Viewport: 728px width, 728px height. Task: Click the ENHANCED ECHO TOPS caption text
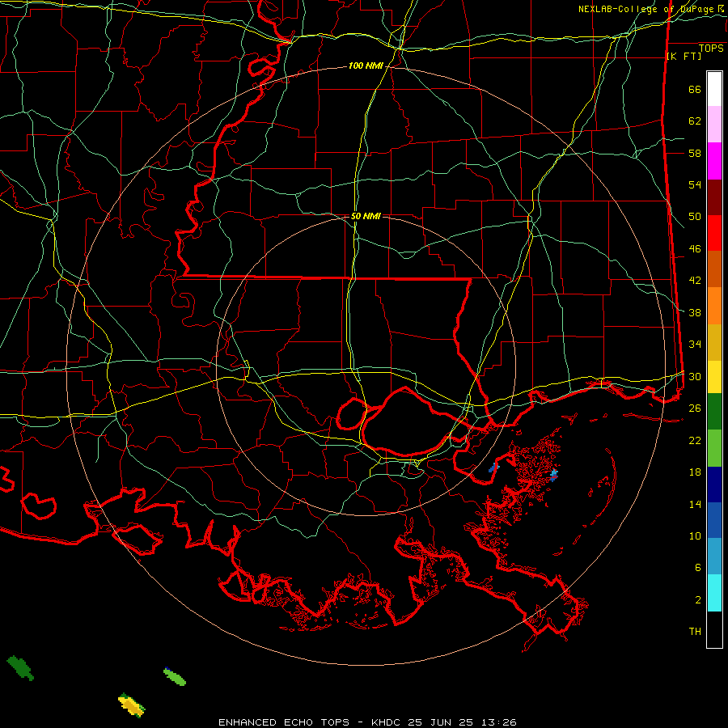284,722
